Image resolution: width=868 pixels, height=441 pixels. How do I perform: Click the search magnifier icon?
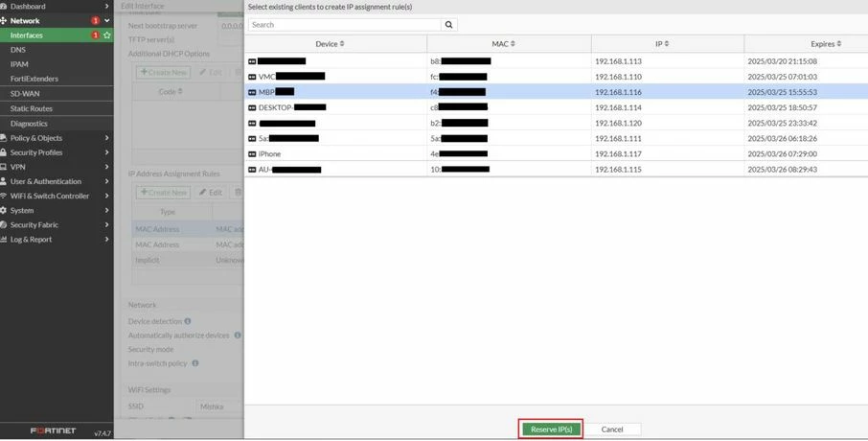click(449, 25)
